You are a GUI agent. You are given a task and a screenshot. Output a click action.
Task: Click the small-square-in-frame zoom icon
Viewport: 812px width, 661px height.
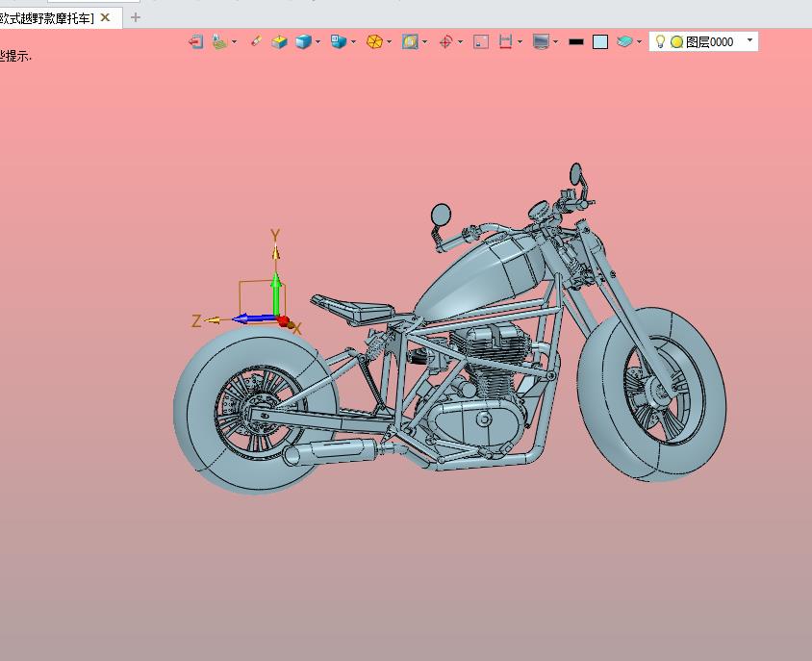[481, 41]
